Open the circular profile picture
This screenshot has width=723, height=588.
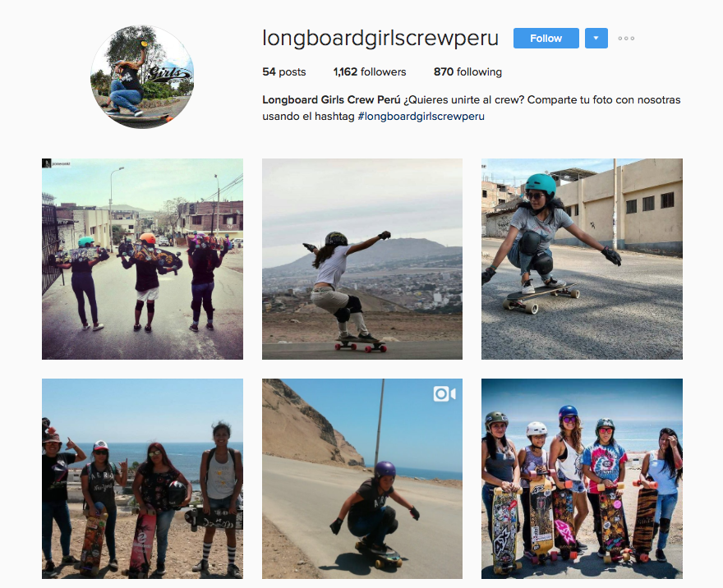142,77
